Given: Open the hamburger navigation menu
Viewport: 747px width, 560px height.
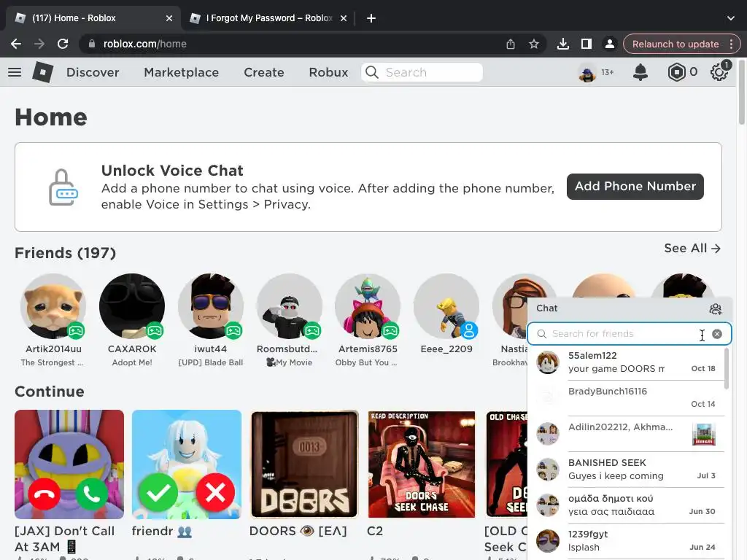Looking at the screenshot, I should click(15, 72).
